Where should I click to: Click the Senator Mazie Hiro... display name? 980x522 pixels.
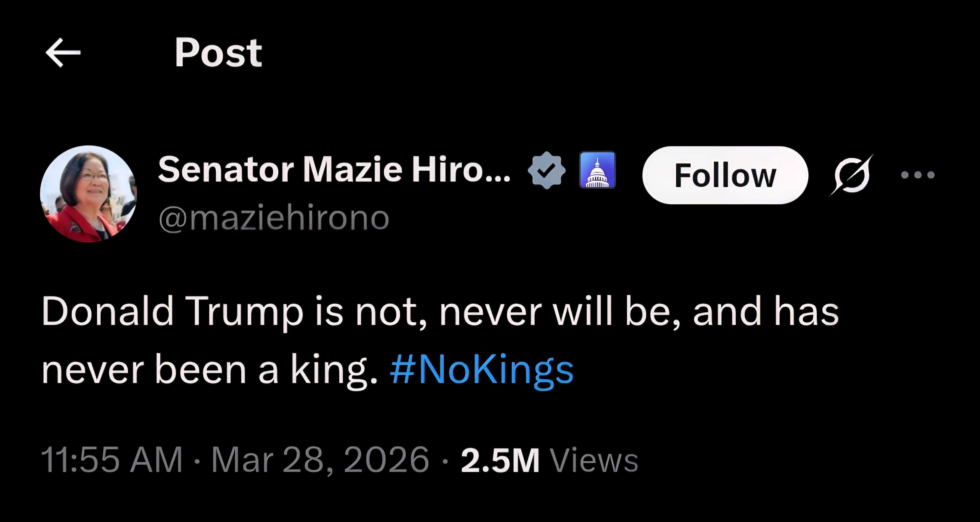[334, 170]
